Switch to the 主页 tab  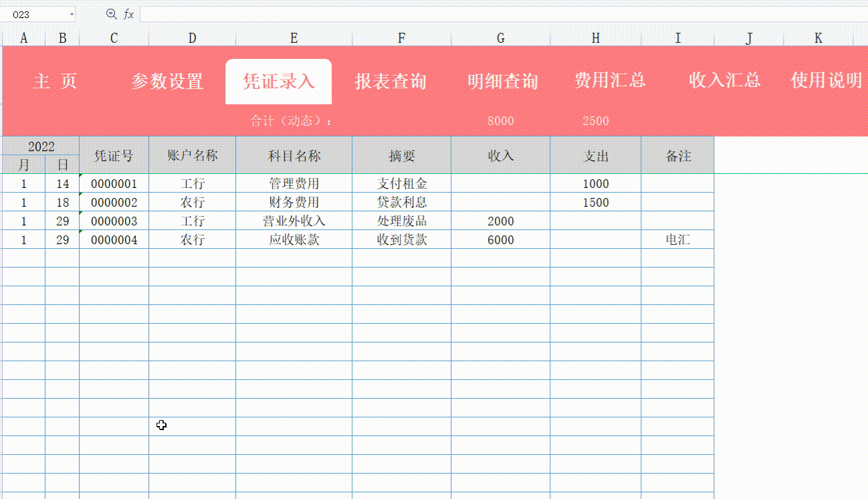[x=56, y=81]
